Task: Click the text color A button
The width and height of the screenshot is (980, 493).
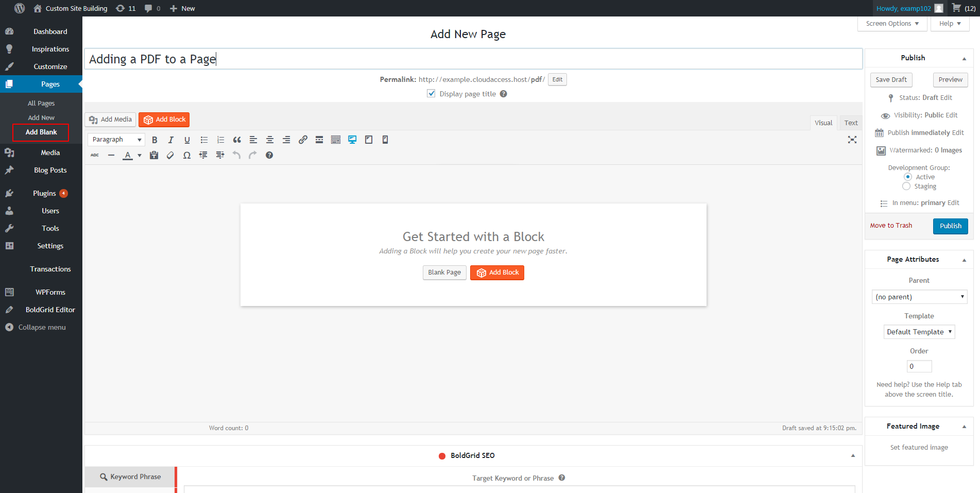Action: [128, 155]
